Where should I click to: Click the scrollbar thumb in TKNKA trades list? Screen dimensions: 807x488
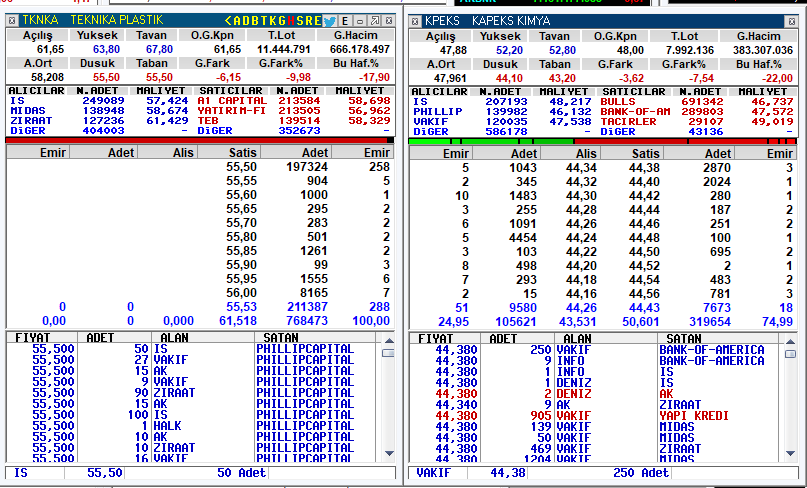click(x=389, y=353)
